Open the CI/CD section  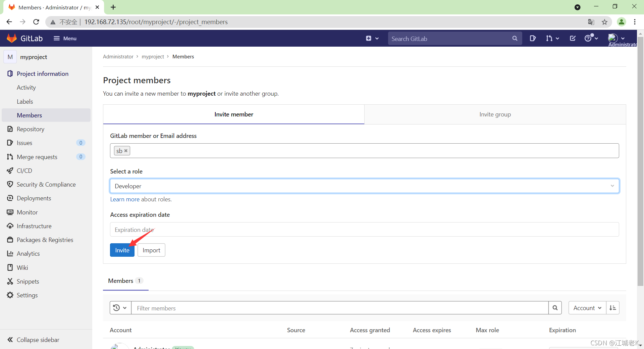24,170
